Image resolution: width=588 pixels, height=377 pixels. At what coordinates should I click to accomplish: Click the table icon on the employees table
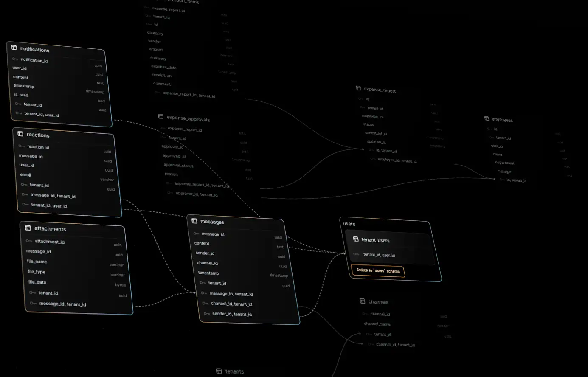pyautogui.click(x=487, y=119)
